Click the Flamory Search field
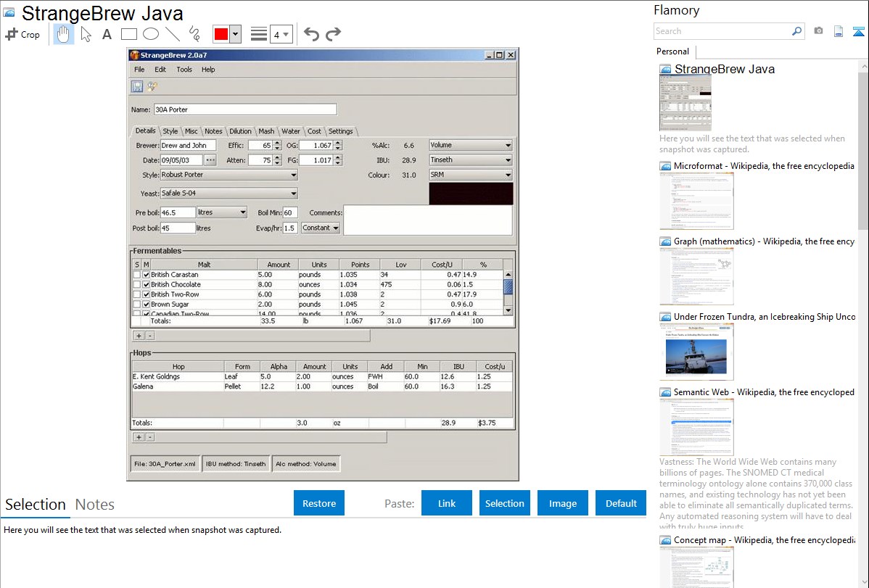This screenshot has width=869, height=588. (722, 31)
